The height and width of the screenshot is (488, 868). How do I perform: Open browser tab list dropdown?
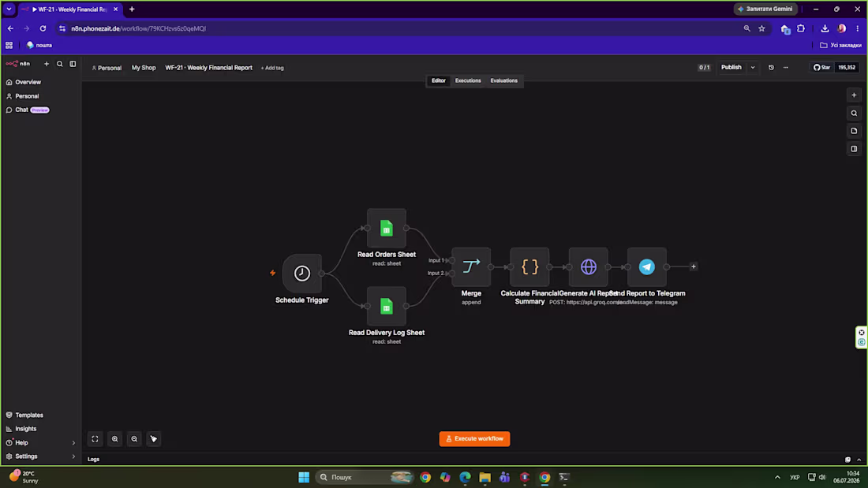point(9,9)
